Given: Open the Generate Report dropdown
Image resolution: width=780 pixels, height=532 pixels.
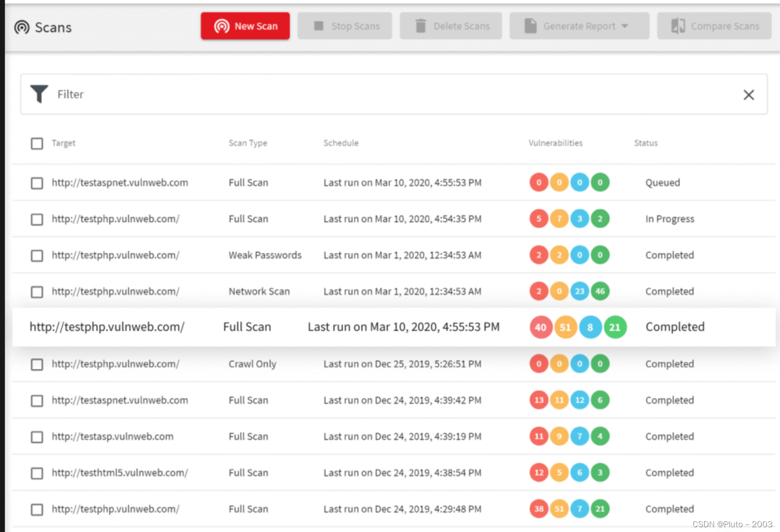Looking at the screenshot, I should pos(579,26).
